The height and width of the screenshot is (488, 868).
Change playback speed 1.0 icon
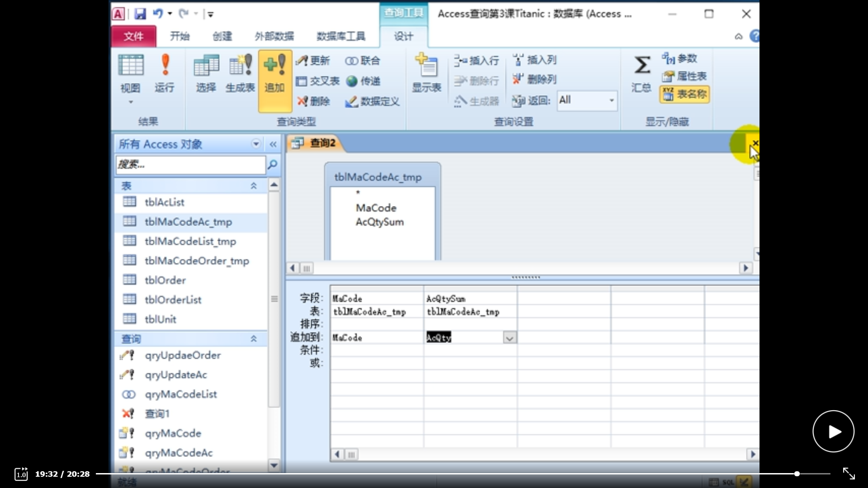21,474
